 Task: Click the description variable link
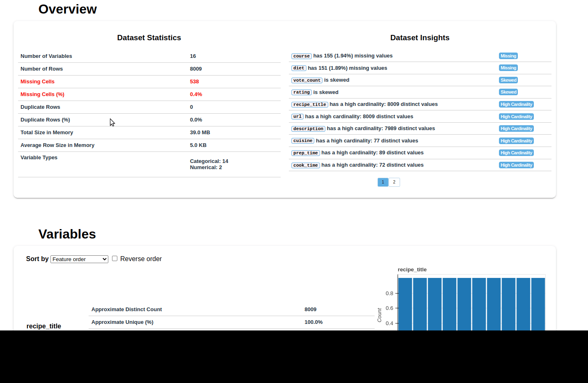click(308, 128)
